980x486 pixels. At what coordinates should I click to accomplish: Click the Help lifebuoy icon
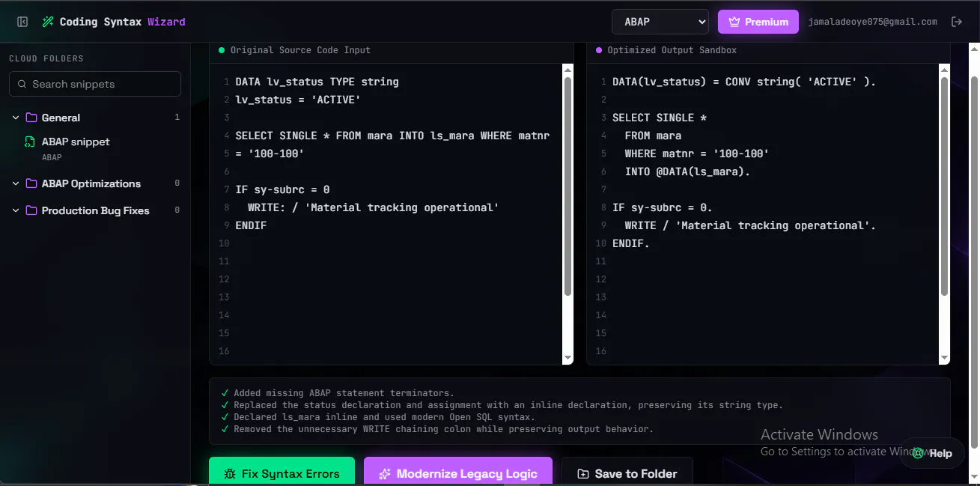918,453
